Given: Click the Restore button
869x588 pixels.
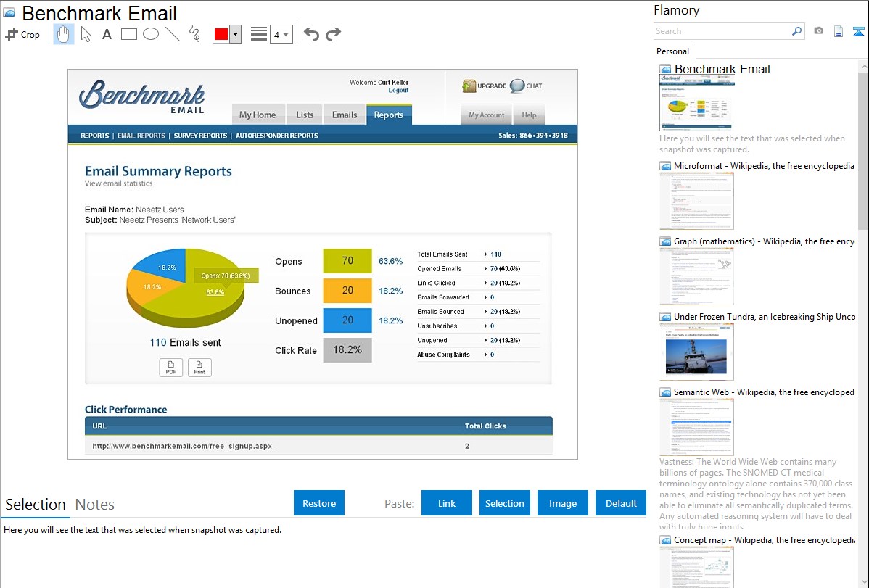Looking at the screenshot, I should (x=319, y=503).
